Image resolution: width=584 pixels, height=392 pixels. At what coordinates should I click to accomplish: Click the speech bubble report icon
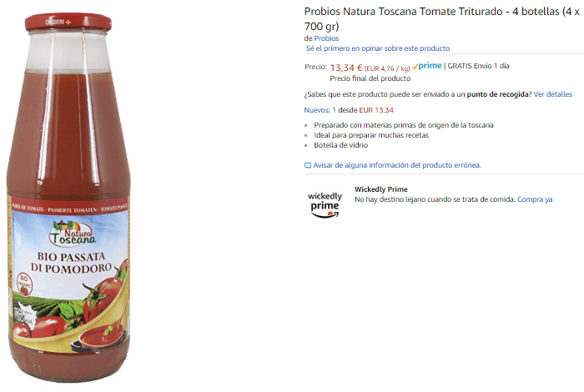pos(308,165)
